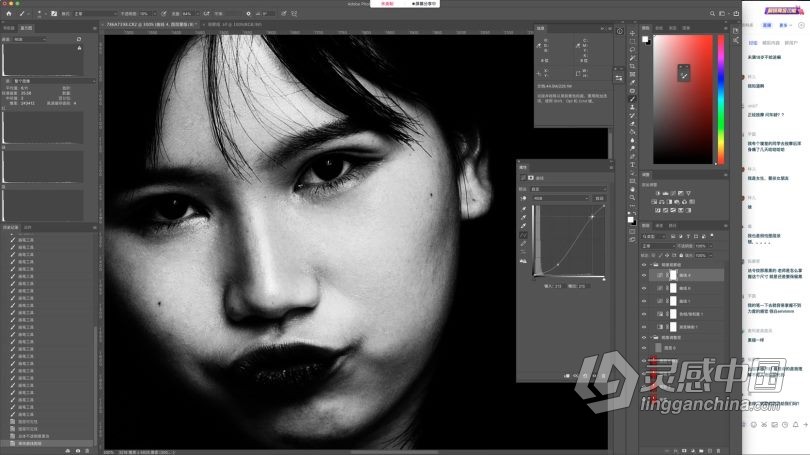This screenshot has width=810, height=455.
Task: Open the histogram source dropdown
Action: tap(54, 81)
